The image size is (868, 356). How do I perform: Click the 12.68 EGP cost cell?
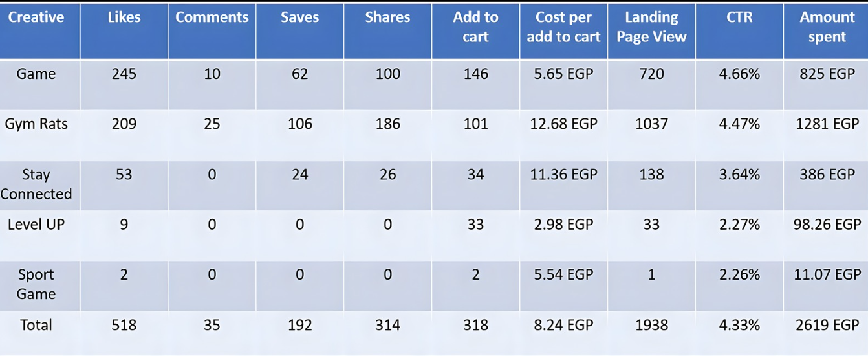[x=563, y=124]
